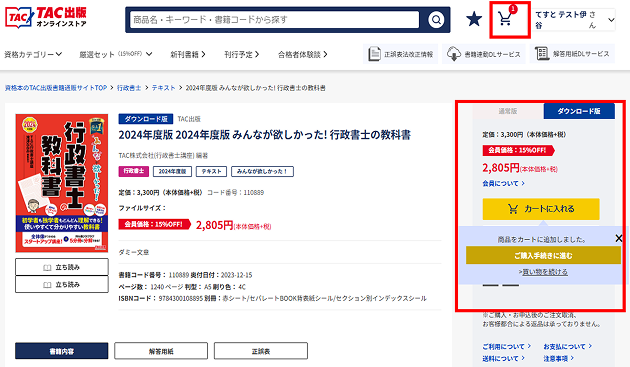
Task: Open 正誤表法改正情報 document icon button
Action: point(401,54)
